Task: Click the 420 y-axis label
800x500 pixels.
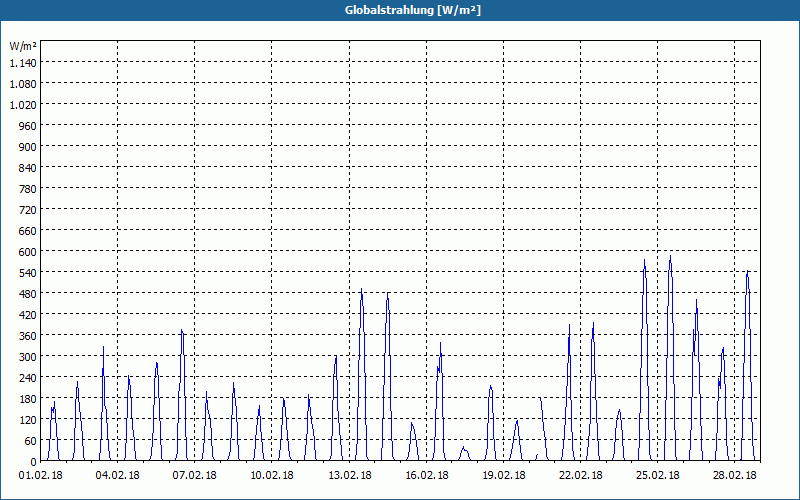Action: (28, 314)
